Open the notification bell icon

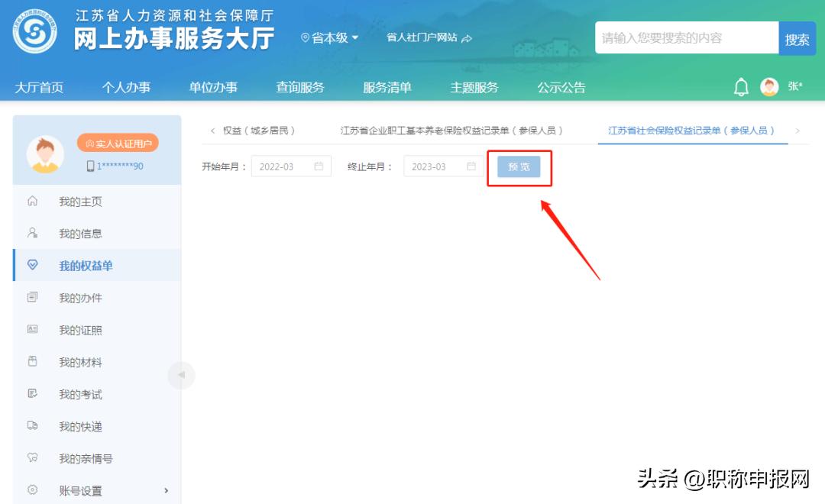click(739, 86)
